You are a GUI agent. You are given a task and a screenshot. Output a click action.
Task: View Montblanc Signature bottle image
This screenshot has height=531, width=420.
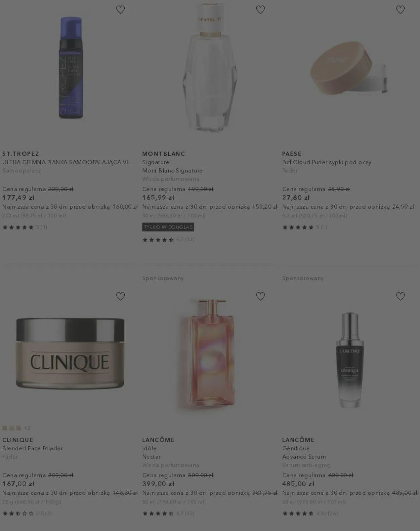pyautogui.click(x=210, y=67)
